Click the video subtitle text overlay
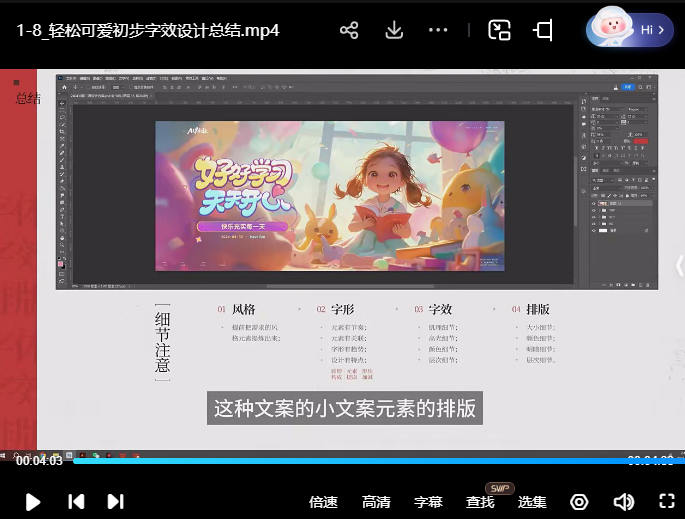 point(345,408)
